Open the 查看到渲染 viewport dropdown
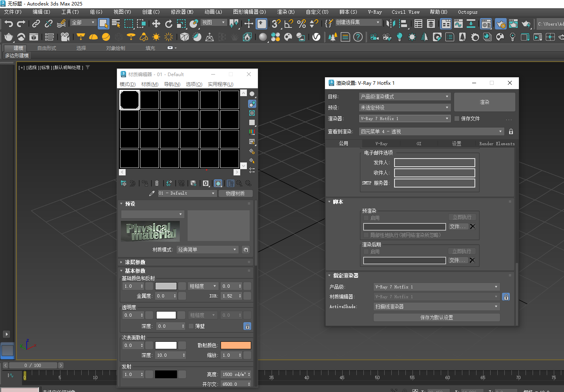Screen dimensions: 564x392 tap(432, 131)
